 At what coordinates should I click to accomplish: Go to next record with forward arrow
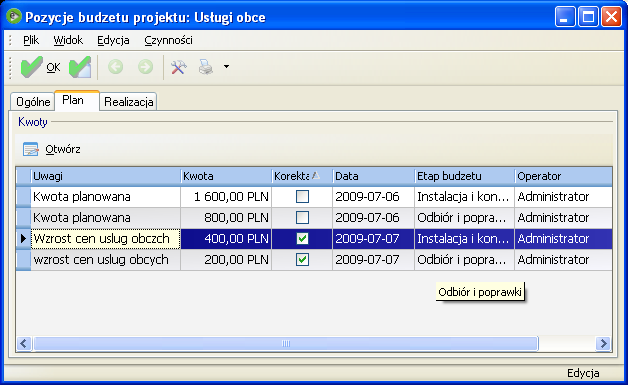tap(145, 67)
